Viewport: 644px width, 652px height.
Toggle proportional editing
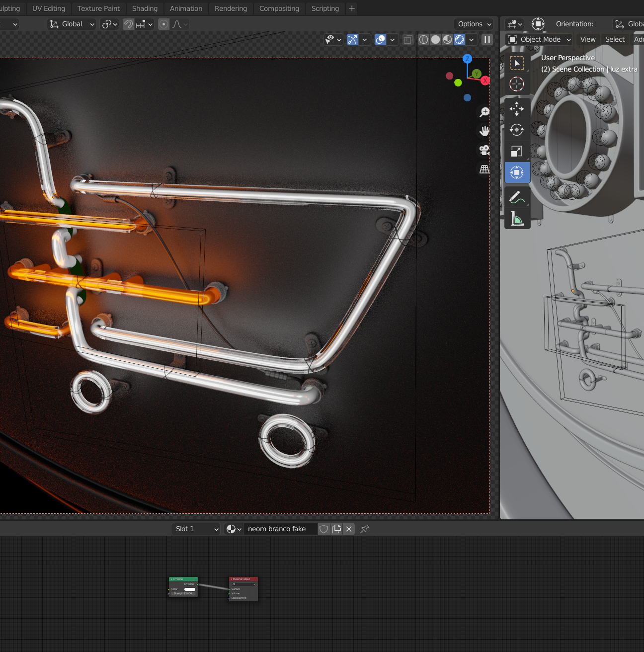click(x=163, y=24)
